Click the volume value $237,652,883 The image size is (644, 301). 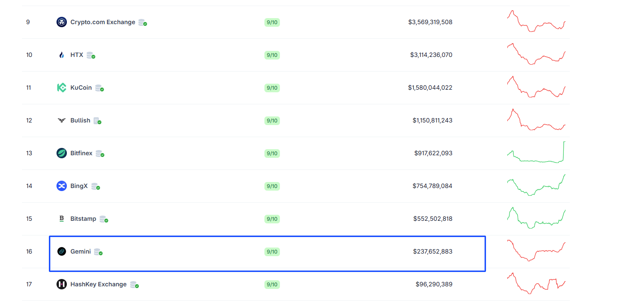(433, 251)
